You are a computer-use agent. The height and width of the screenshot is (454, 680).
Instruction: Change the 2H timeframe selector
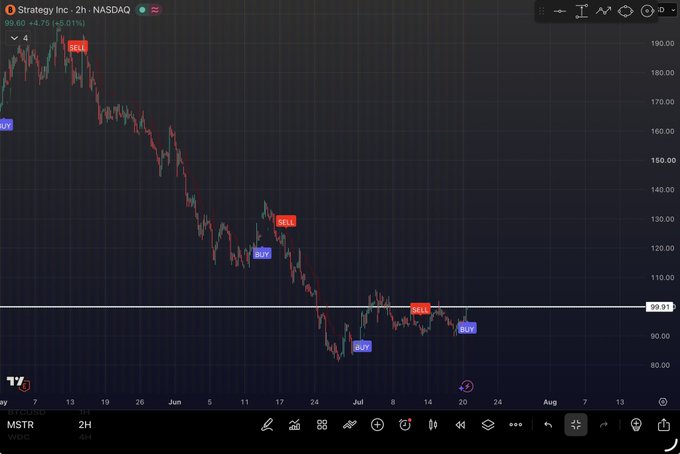coord(85,425)
